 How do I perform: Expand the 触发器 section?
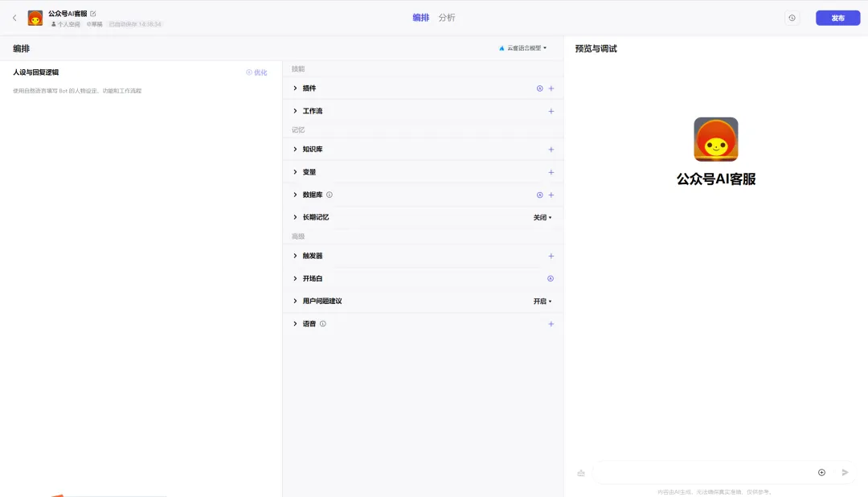[296, 256]
